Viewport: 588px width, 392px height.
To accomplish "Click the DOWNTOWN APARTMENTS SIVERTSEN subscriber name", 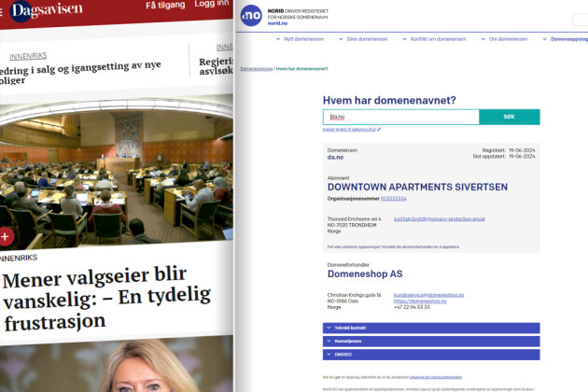I will [417, 187].
